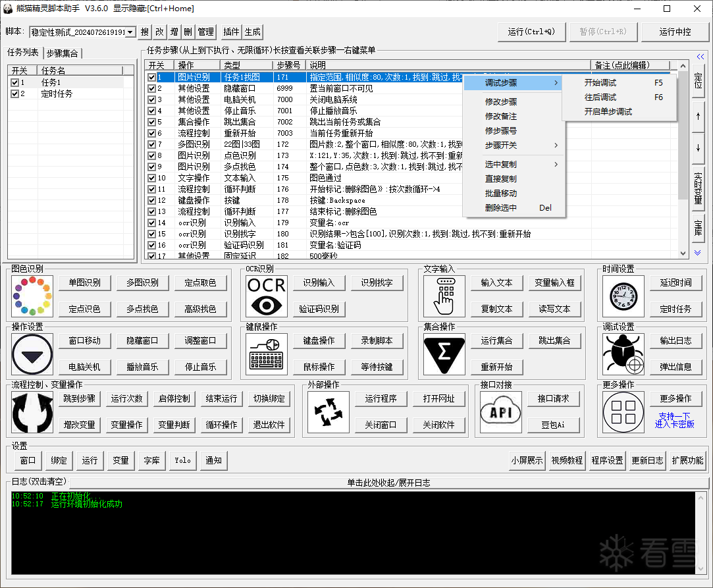Click the 运行中控 button

coord(675,32)
